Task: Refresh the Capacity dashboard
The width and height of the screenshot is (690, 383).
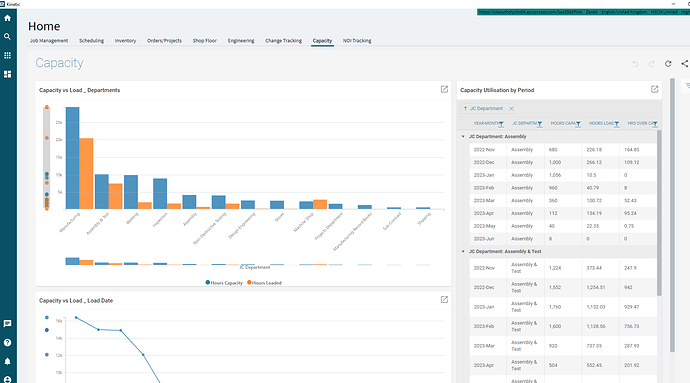Action: pyautogui.click(x=668, y=63)
